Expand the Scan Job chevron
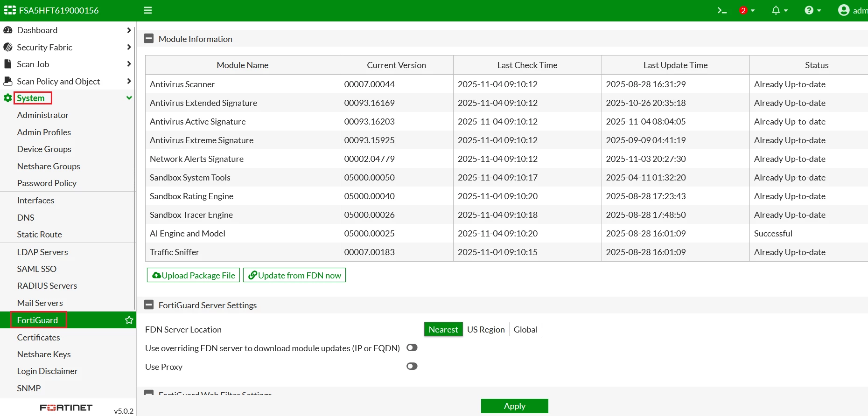Screen dimensions: 868x416 [129, 64]
